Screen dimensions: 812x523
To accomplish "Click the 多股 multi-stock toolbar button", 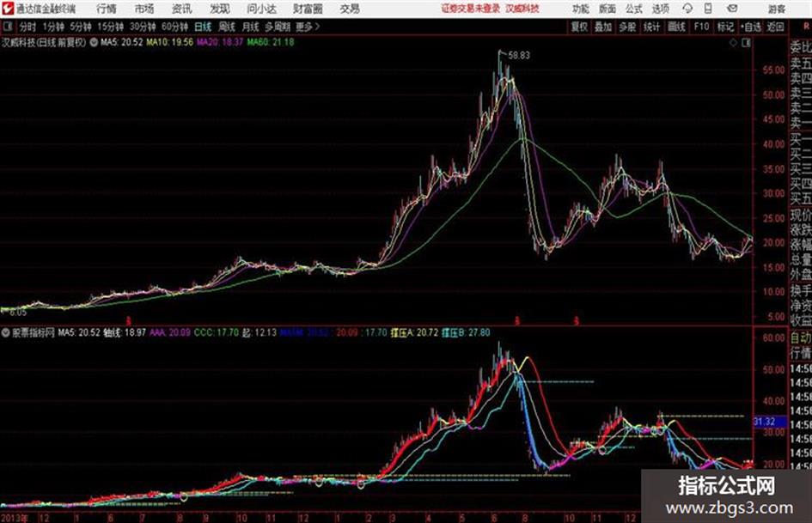I will pos(627,27).
